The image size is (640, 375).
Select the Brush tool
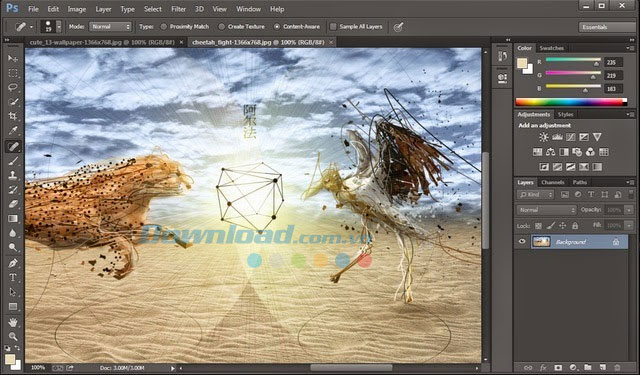13,161
